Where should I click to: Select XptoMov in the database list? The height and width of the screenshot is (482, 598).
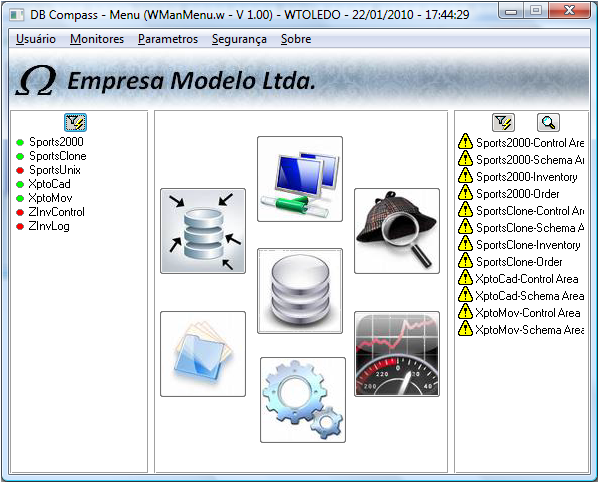(50, 198)
